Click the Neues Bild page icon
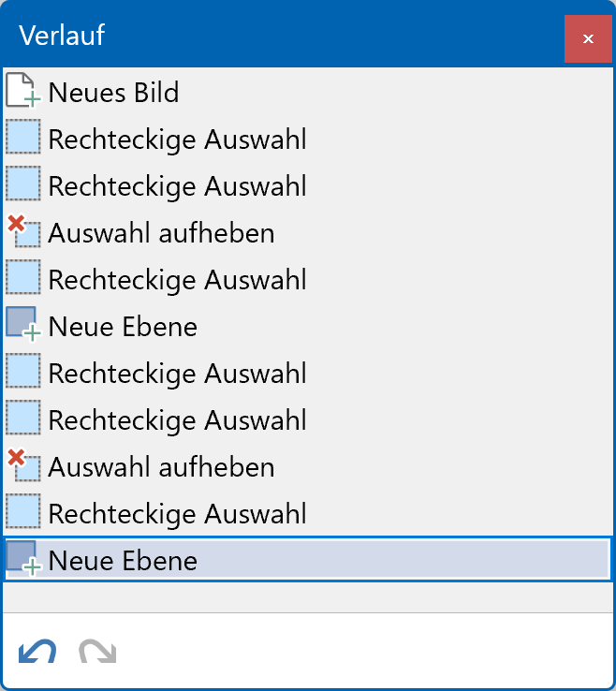This screenshot has height=691, width=616. pyautogui.click(x=22, y=91)
